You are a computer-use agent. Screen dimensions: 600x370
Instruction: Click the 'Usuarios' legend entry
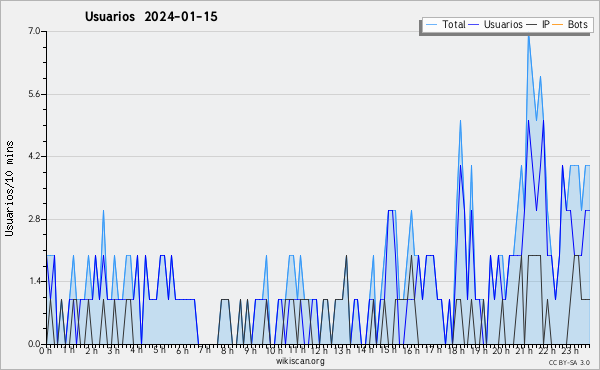point(496,25)
